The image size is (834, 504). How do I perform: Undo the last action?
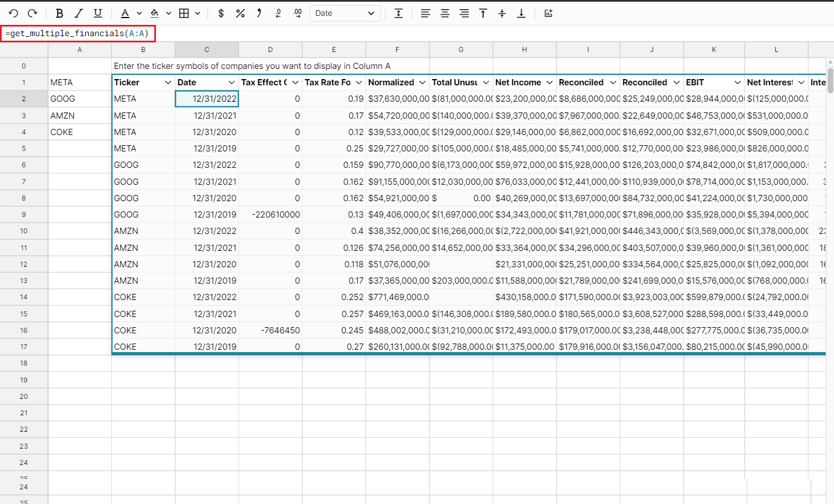[12, 13]
